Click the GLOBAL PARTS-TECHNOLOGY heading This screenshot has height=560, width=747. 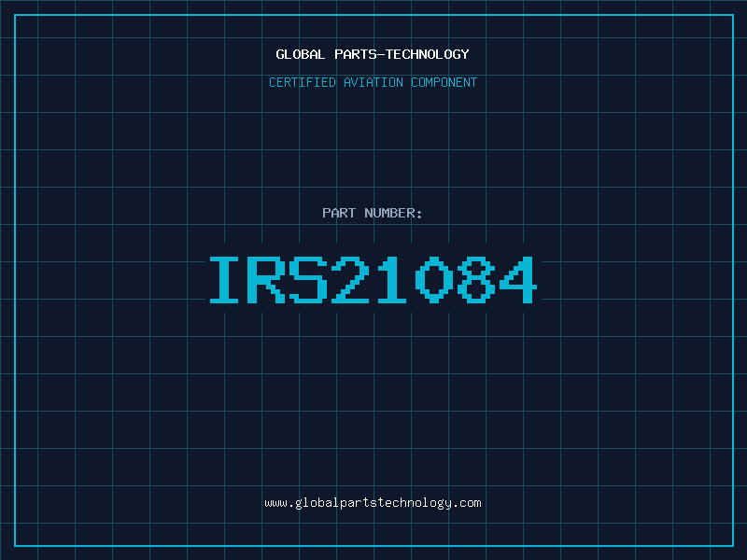373,54
